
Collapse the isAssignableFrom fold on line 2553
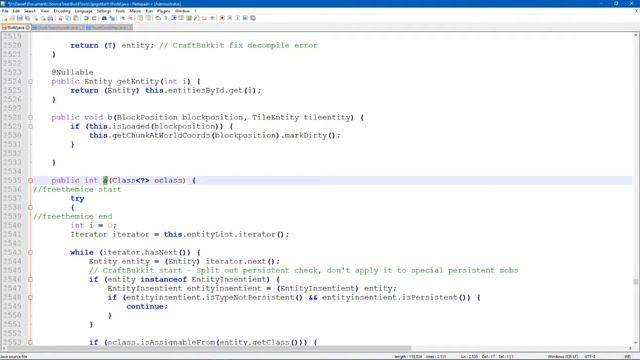[x=30, y=342]
